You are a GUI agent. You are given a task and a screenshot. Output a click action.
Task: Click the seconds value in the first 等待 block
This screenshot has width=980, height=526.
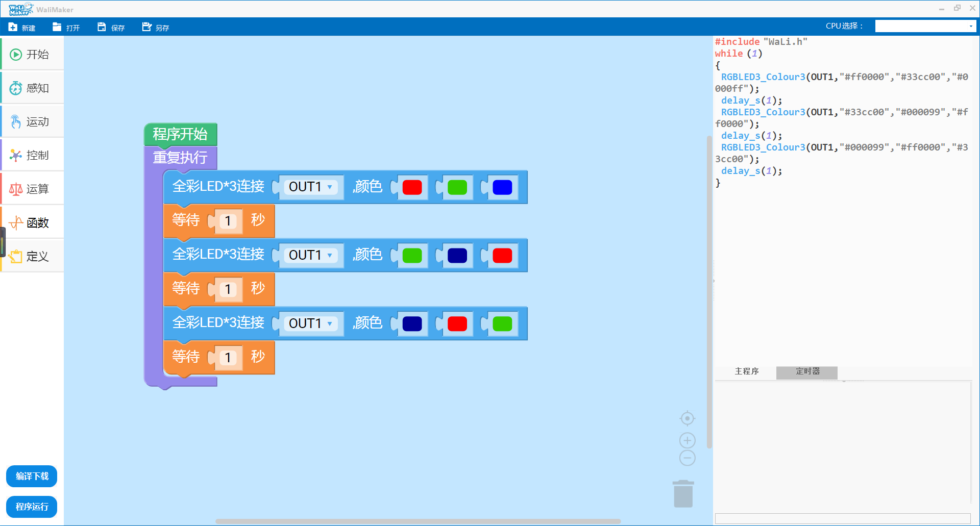[228, 221]
